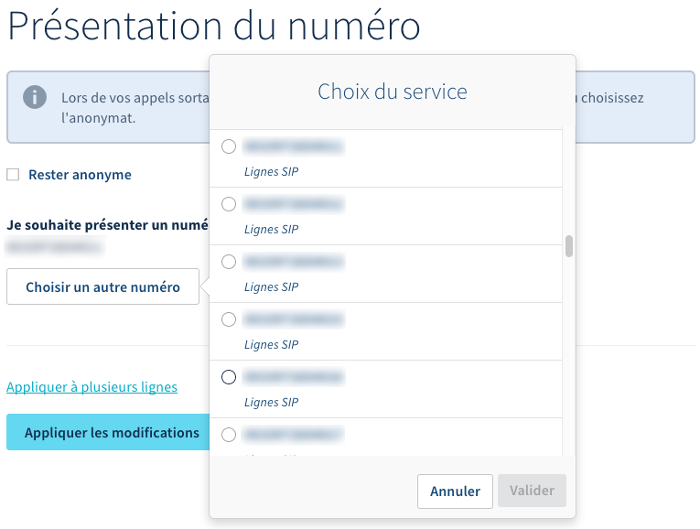Mark the fifth Lignes SIP radio button
Viewport: 700px width, 529px height.
[x=229, y=377]
